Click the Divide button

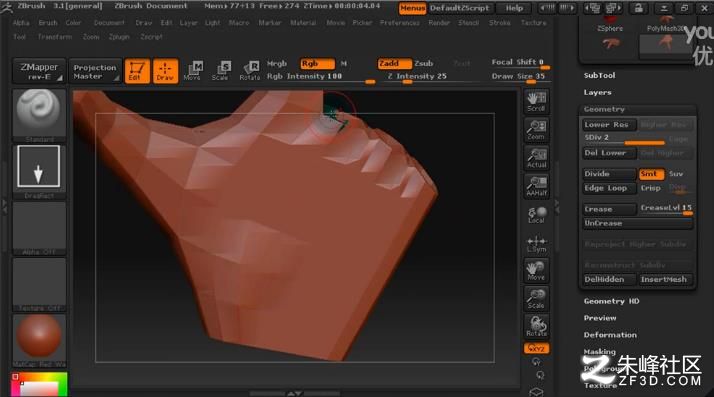(609, 174)
